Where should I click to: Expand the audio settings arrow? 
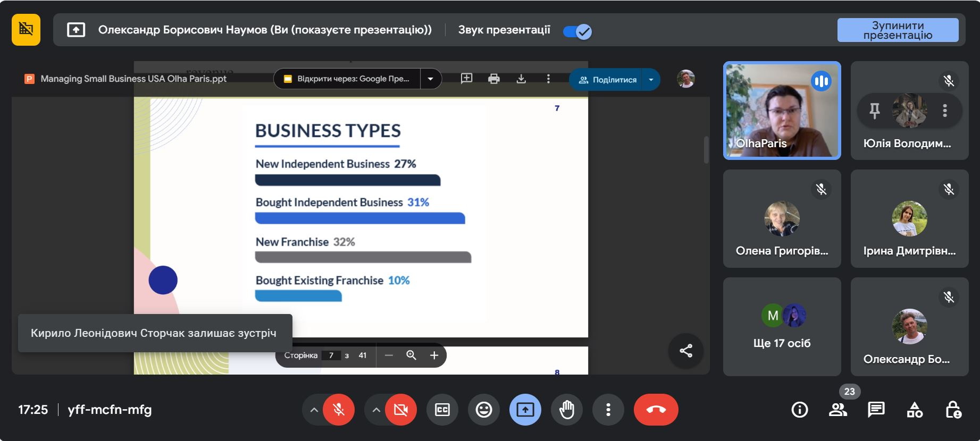314,410
